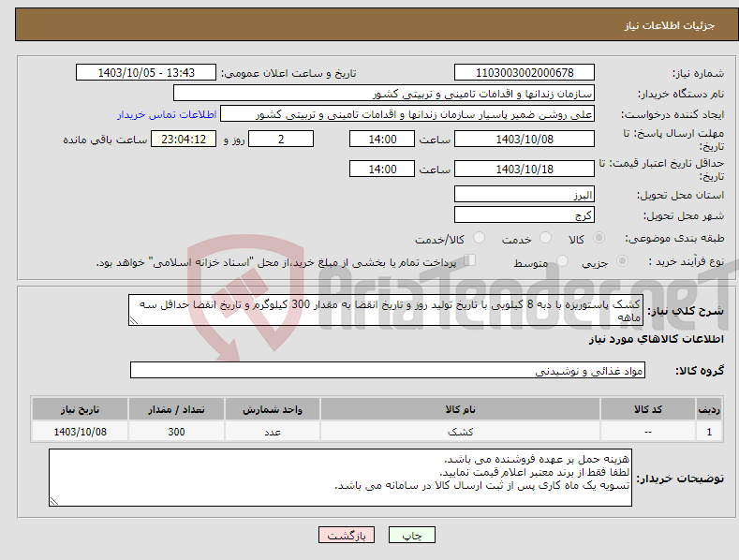Click the ردیف column header
The width and height of the screenshot is (739, 560).
coord(709,409)
